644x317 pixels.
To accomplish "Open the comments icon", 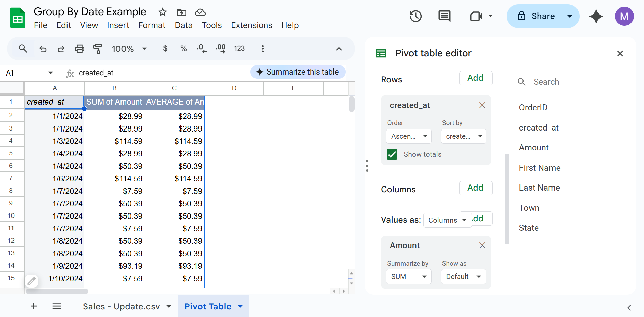I will tap(444, 16).
